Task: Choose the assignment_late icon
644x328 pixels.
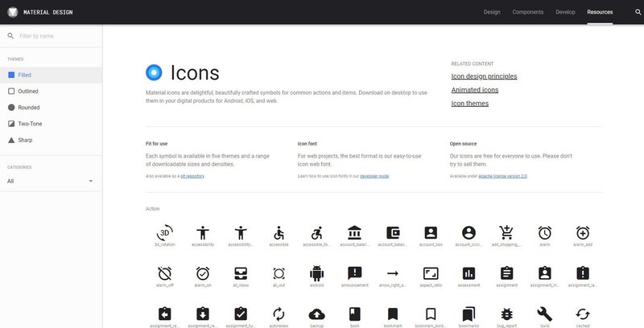Action: click(x=583, y=273)
